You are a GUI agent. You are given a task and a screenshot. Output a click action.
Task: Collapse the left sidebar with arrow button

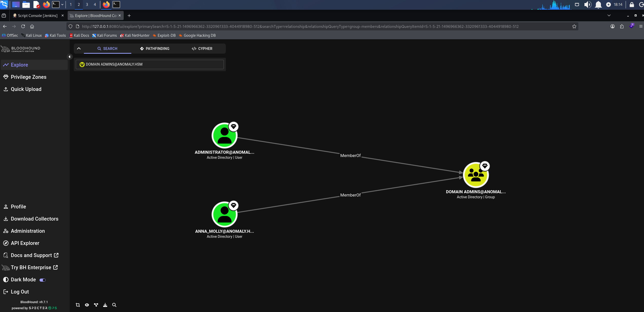[69, 57]
